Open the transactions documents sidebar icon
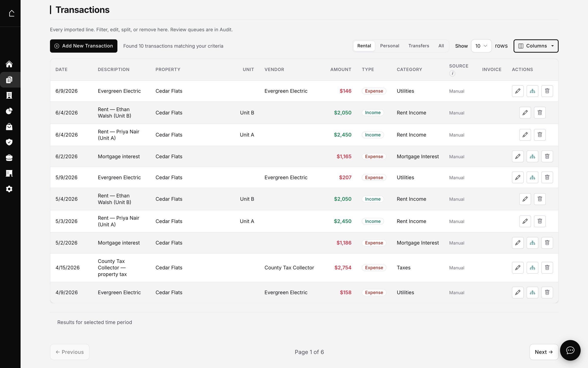The height and width of the screenshot is (368, 588). 9,80
